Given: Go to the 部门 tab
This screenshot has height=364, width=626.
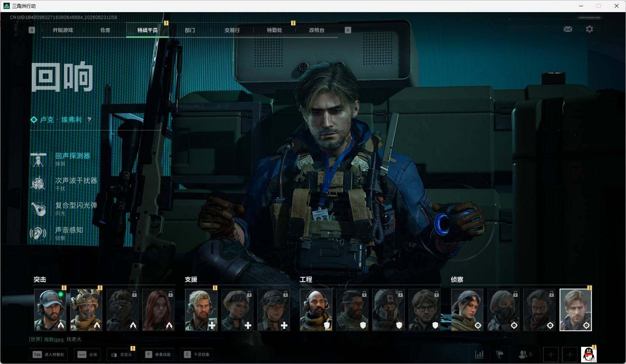Looking at the screenshot, I should [190, 30].
